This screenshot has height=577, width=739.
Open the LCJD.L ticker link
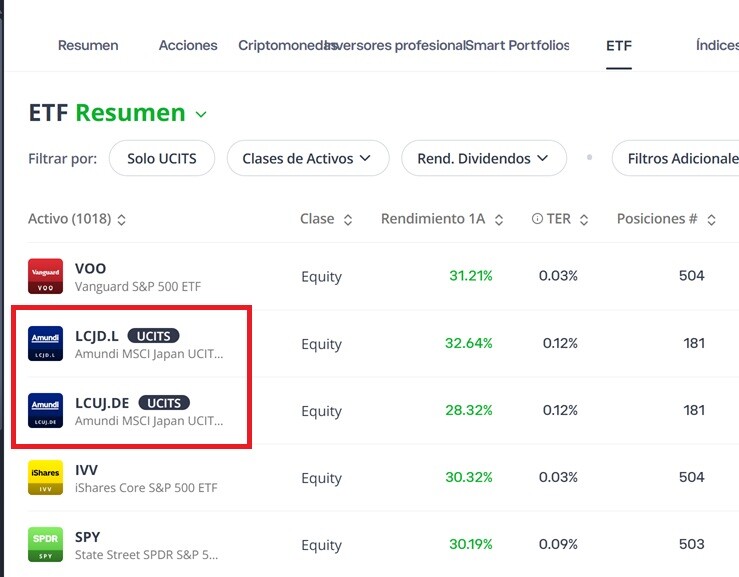[x=97, y=336]
